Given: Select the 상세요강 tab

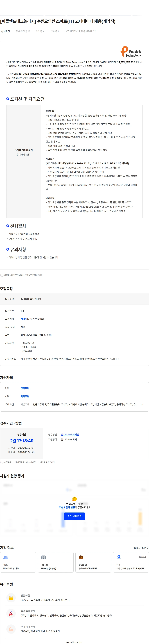Looking at the screenshot, I should (x=5, y=31).
